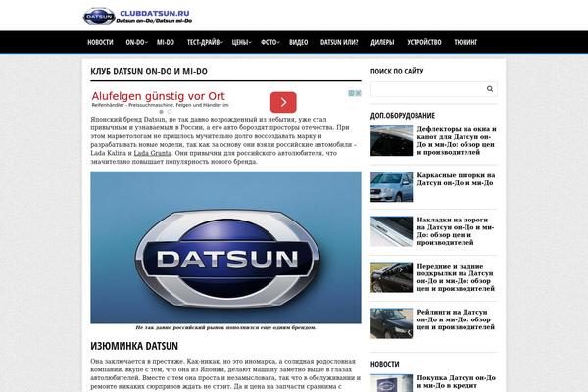This screenshot has width=588, height=392.
Task: Open the Устройство menu item
Action: coord(424,42)
